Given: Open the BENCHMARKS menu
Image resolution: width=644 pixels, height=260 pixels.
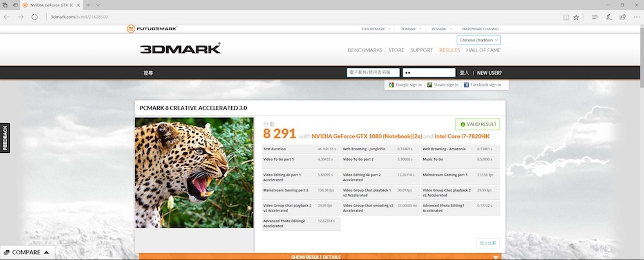Looking at the screenshot, I should coord(365,50).
